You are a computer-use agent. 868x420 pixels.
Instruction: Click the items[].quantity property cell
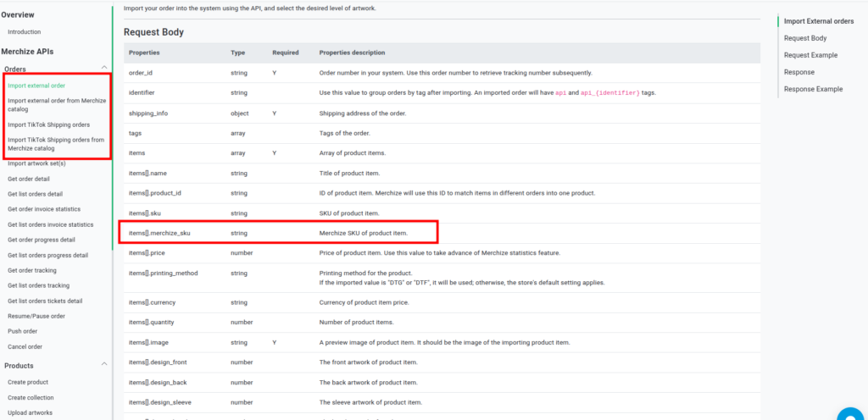[x=151, y=322]
